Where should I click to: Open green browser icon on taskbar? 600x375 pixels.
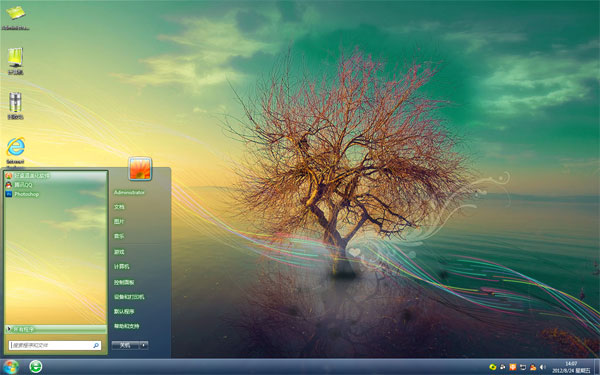[36, 367]
